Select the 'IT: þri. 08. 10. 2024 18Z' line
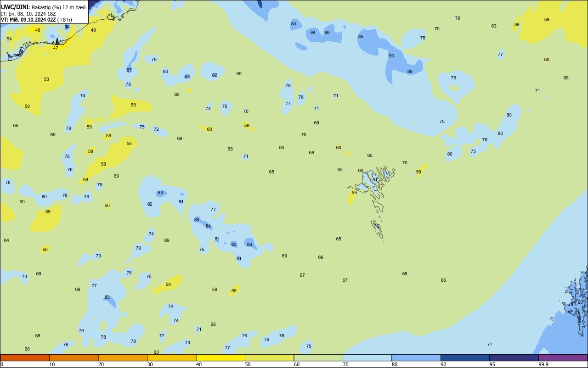Viewport: 588px width, 368px height. click(28, 14)
